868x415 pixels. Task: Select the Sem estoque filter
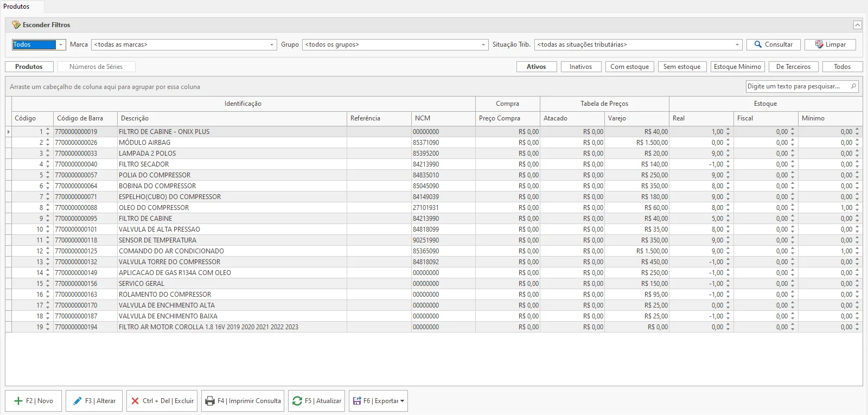(x=682, y=67)
